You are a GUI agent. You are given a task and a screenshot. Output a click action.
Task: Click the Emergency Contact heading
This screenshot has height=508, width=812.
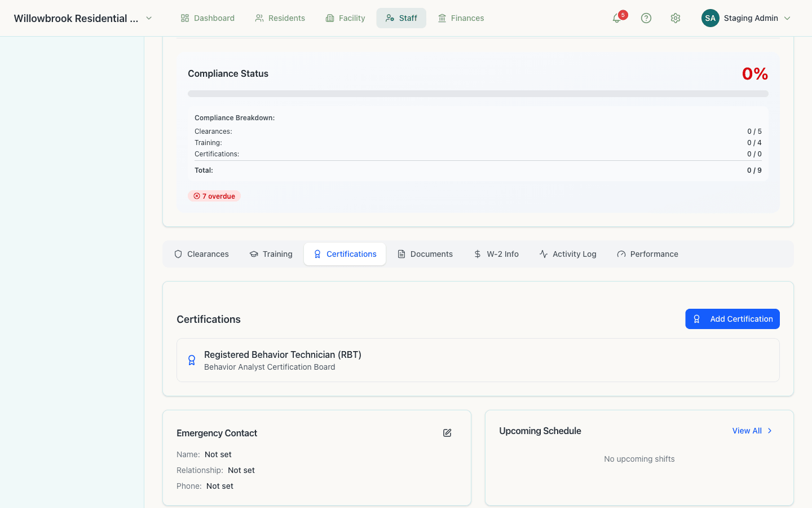coord(217,433)
